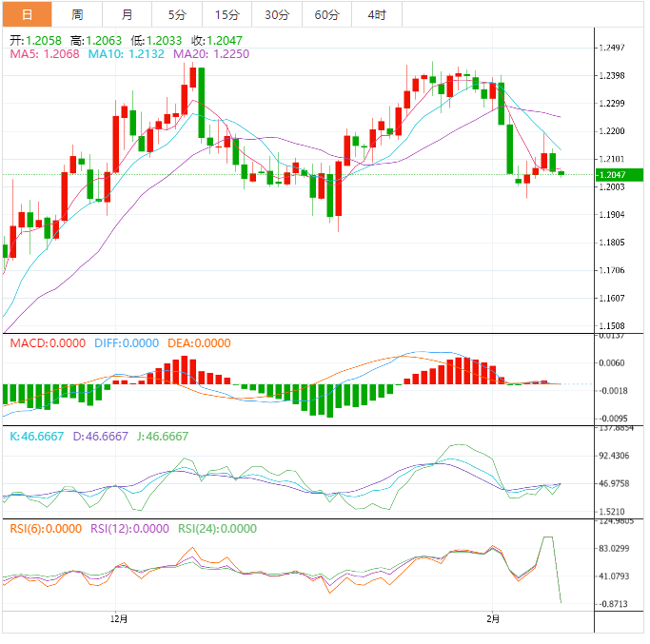The image size is (650, 644).
Task: Switch to the 60分 timeframe tab
Action: tap(326, 14)
